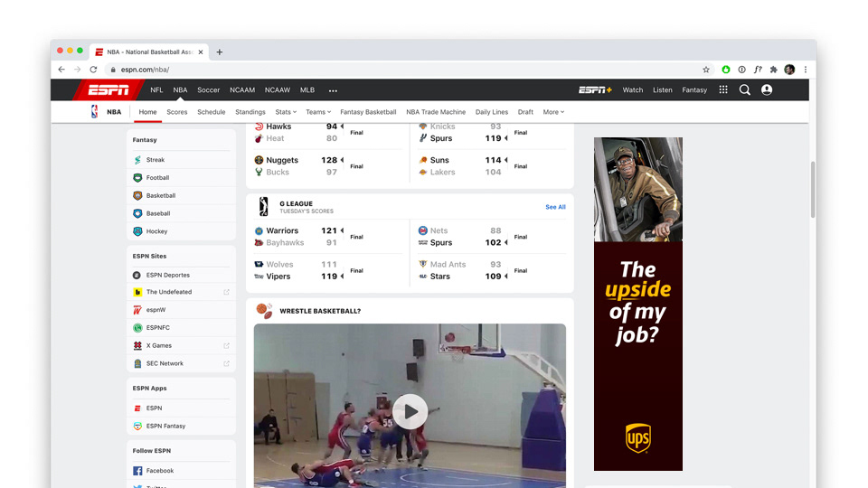This screenshot has height=488, width=868.
Task: Click the Fantasy Baseball icon
Action: tap(137, 213)
